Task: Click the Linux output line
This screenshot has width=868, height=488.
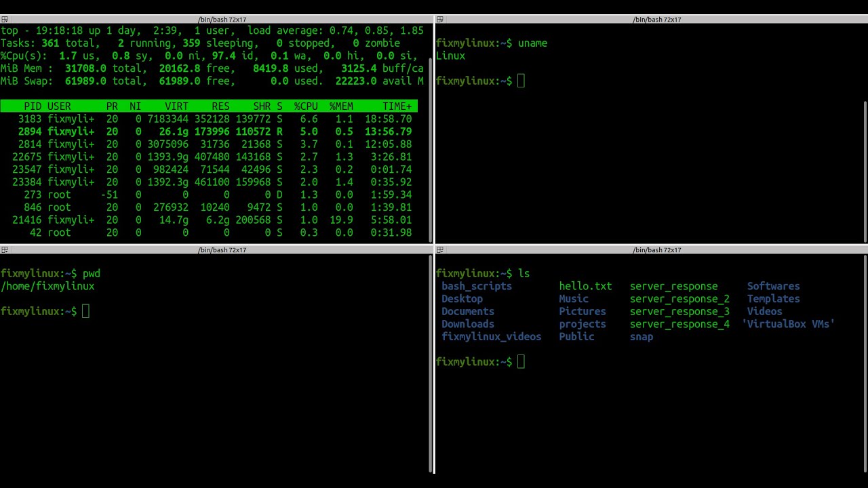Action: pos(450,56)
